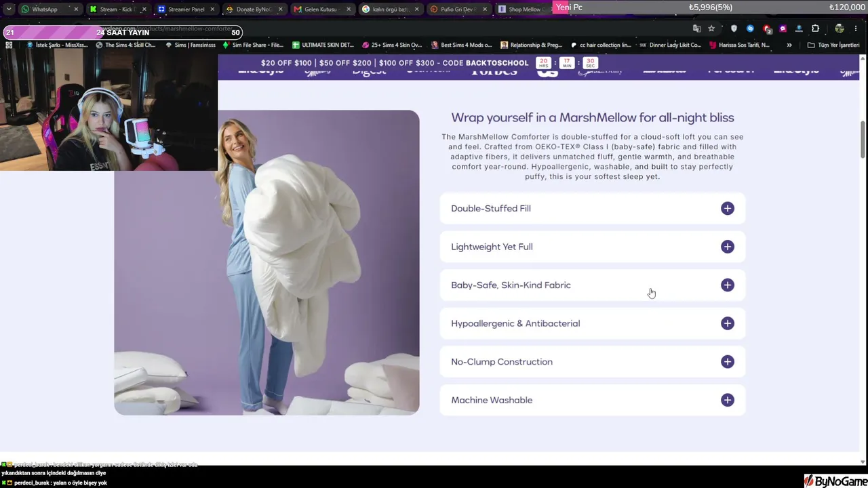Image resolution: width=868 pixels, height=488 pixels.
Task: Show more bookmarks via the double chevron
Action: (789, 45)
